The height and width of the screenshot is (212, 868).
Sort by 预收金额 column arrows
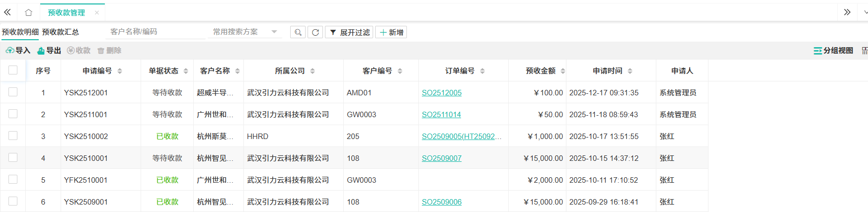coord(562,71)
